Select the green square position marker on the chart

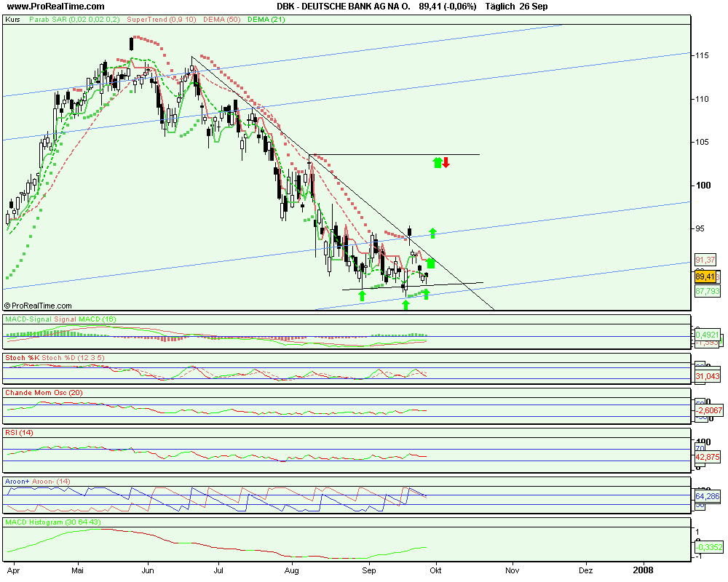pos(430,263)
